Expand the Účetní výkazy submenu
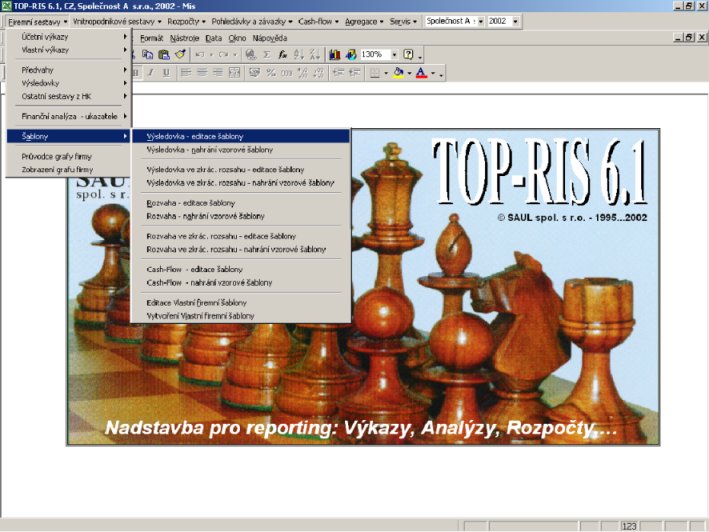The height and width of the screenshot is (532, 709). 69,37
